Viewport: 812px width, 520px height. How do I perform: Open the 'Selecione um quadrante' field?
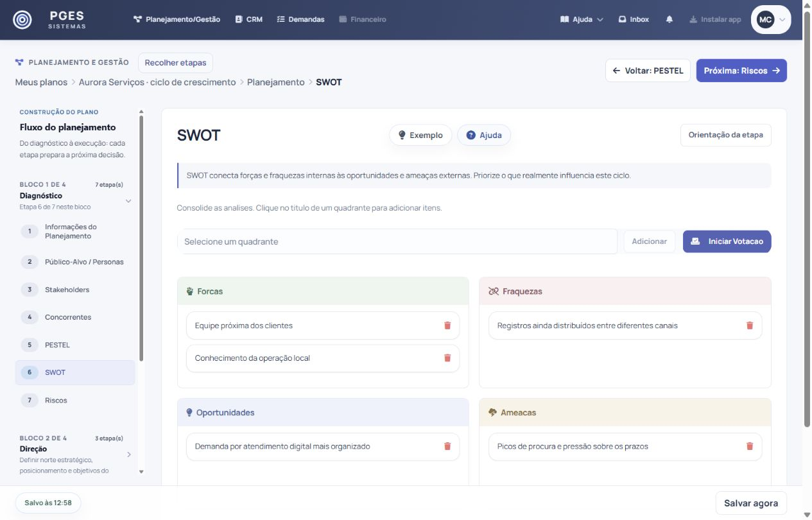pos(397,241)
